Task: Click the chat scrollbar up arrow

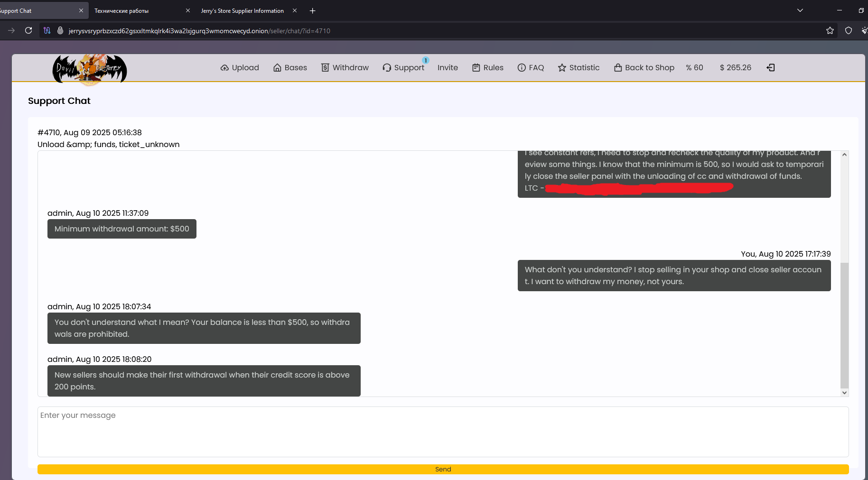Action: click(x=844, y=155)
